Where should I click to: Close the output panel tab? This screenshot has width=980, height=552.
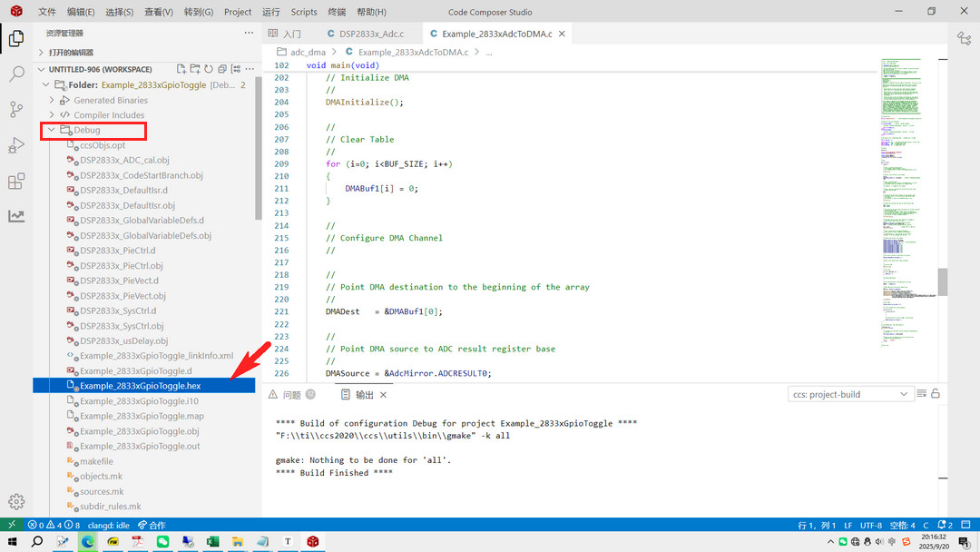point(383,394)
